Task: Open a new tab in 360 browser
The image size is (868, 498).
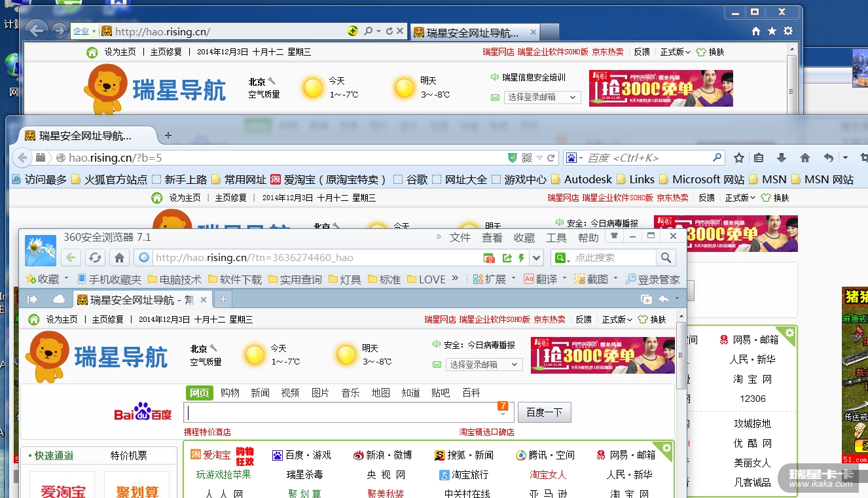Action: (223, 299)
